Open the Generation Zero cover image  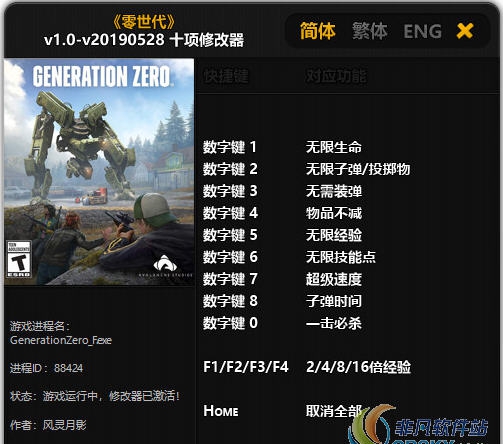click(x=99, y=172)
